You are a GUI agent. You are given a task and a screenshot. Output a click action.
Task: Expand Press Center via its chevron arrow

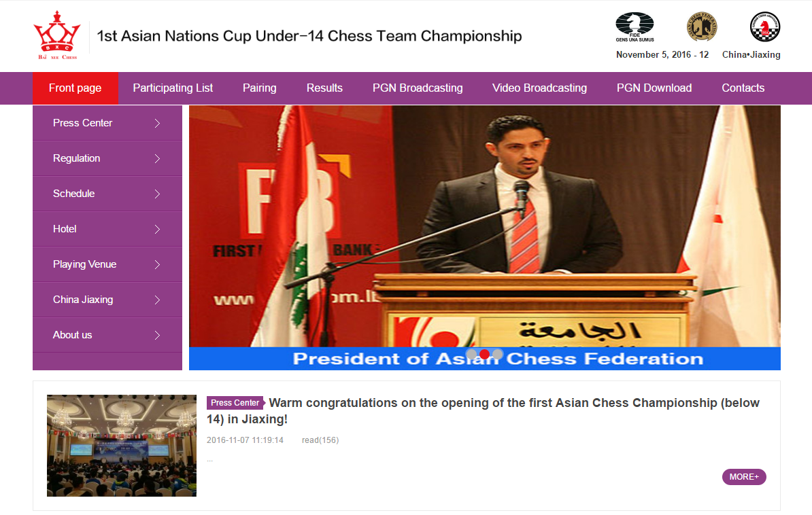pos(157,123)
